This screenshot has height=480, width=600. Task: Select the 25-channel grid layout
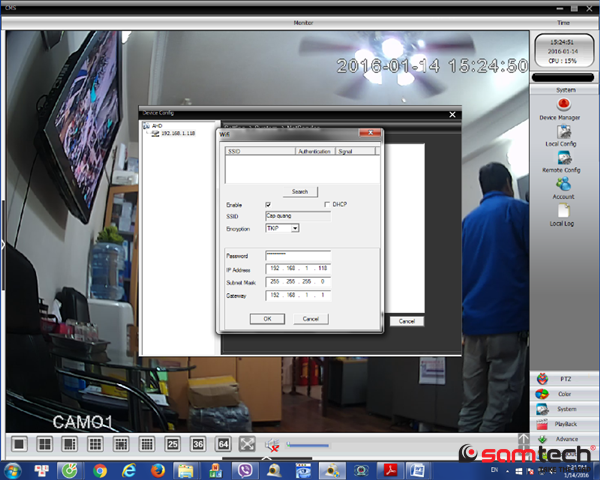point(172,443)
